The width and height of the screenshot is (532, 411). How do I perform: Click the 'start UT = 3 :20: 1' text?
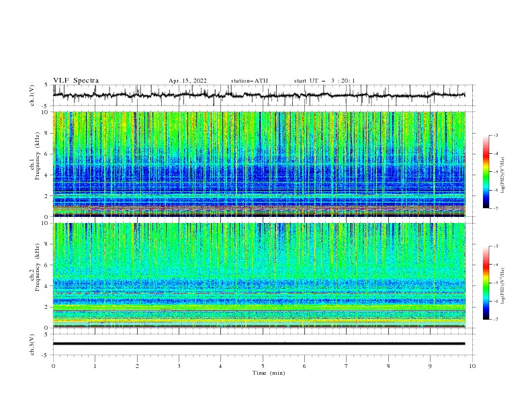point(324,81)
